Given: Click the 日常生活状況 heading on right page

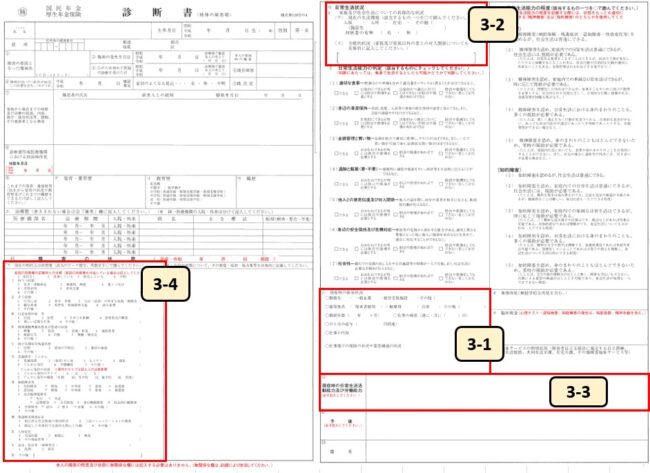Looking at the screenshot, I should (x=350, y=6).
